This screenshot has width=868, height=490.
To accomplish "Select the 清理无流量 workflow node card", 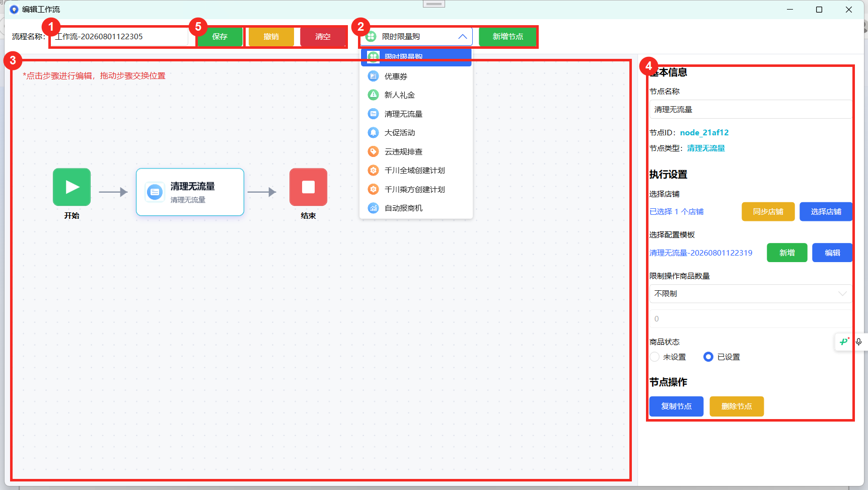I will (190, 192).
